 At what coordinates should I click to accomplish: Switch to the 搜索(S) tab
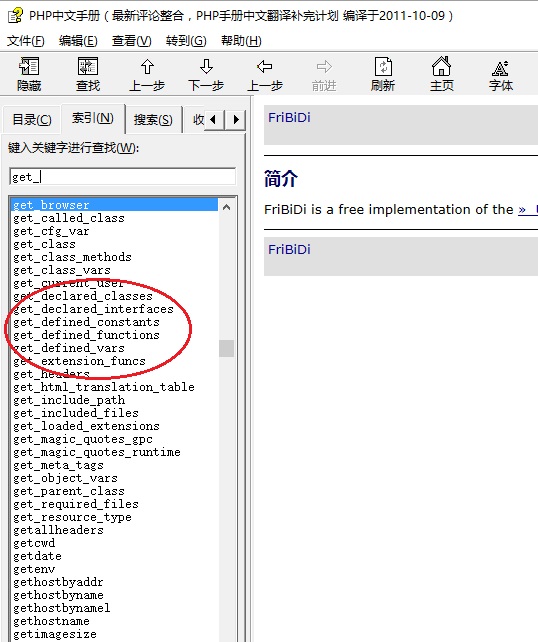(x=153, y=120)
